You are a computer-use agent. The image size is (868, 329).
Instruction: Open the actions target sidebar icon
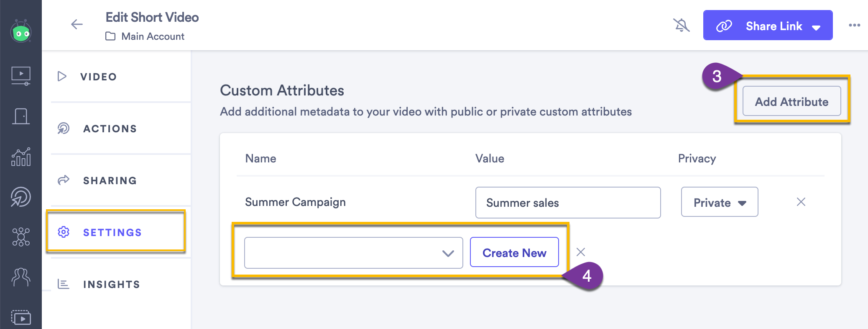pos(21,197)
